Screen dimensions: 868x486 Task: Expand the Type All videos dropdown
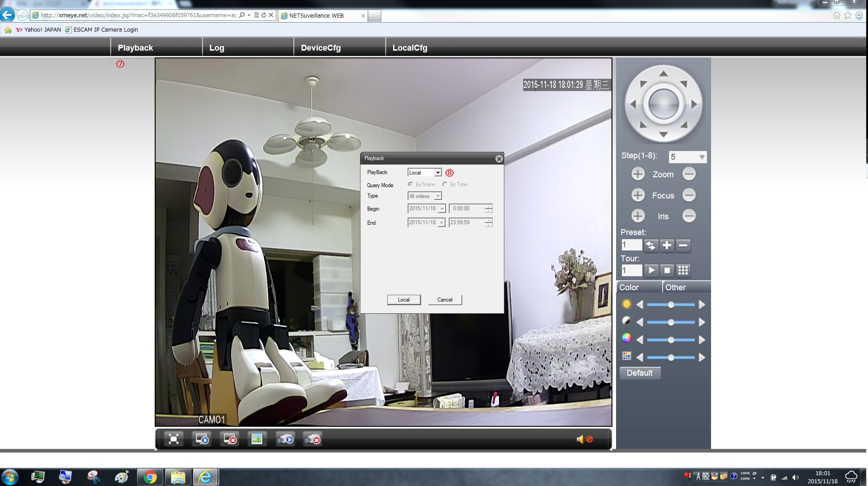(x=437, y=196)
